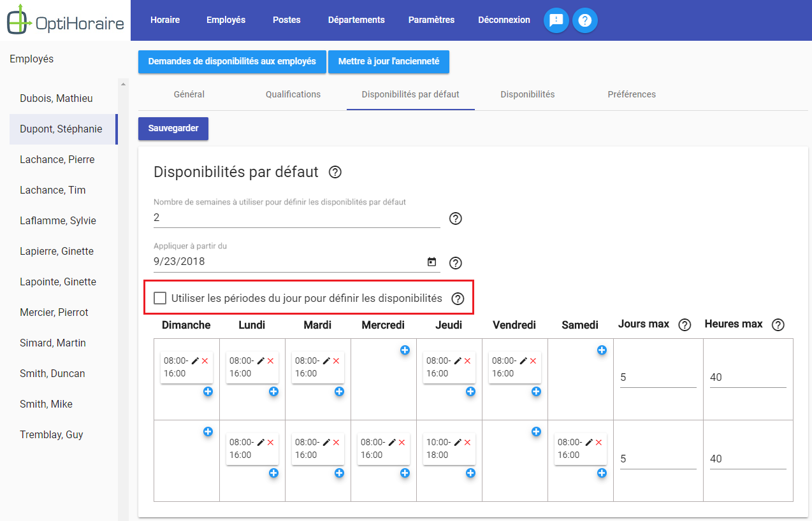Delete Dimanche week 1 availability 08:00-16:00
Screen dimensions: 812x521
tap(205, 361)
